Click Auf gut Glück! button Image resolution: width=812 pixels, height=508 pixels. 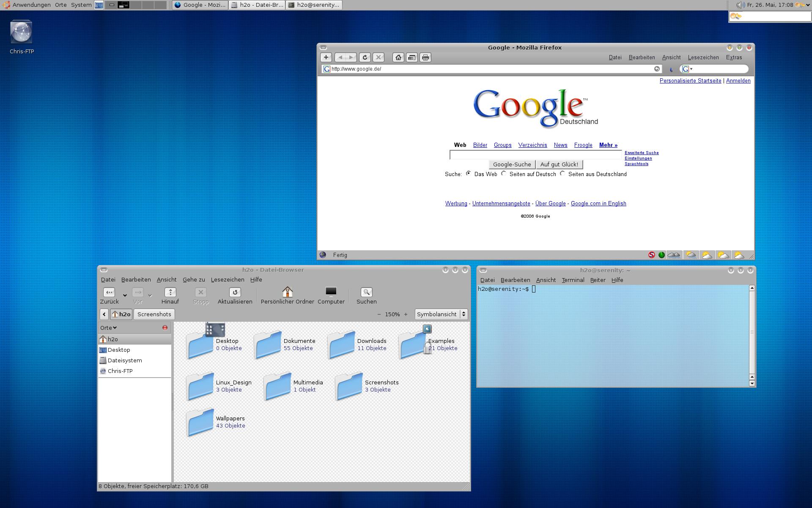coord(559,164)
